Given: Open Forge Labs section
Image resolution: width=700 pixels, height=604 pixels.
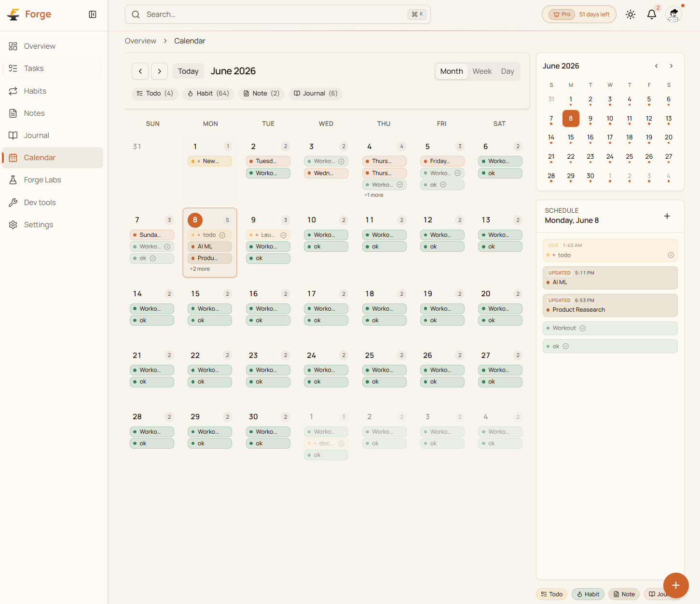Looking at the screenshot, I should tap(53, 180).
